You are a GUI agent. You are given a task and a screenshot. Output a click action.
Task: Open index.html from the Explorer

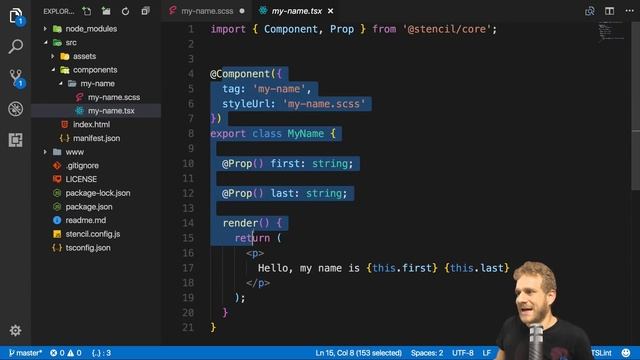click(91, 124)
